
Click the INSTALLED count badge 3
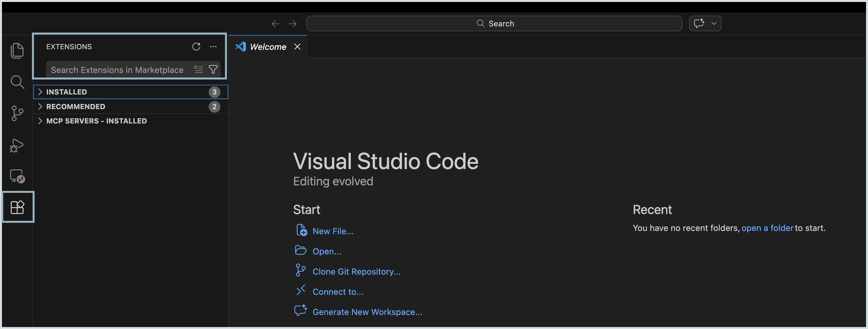click(214, 92)
